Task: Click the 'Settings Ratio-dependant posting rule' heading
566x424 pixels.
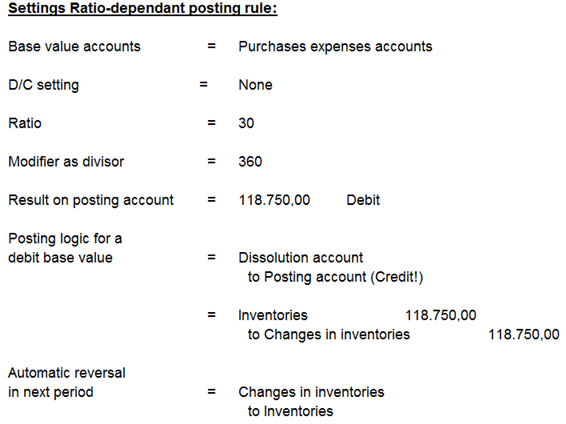Action: tap(143, 8)
